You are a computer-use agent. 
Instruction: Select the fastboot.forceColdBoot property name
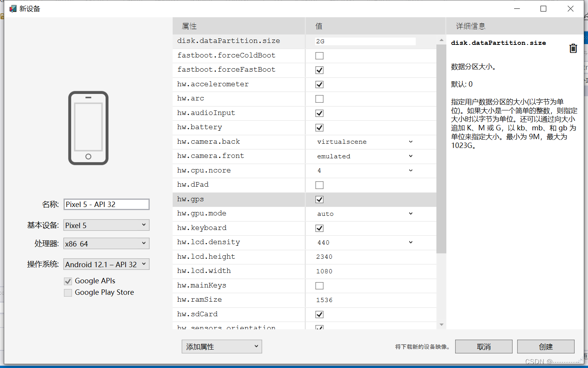pyautogui.click(x=226, y=56)
